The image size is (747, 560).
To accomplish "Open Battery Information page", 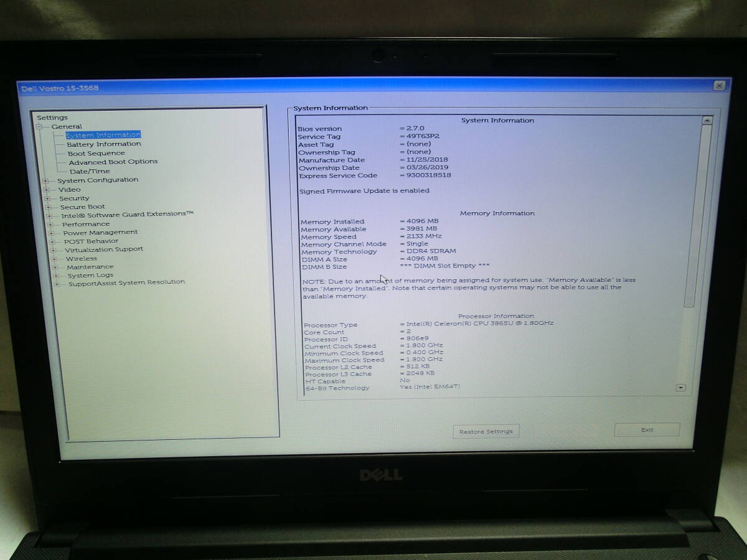I will (x=104, y=144).
